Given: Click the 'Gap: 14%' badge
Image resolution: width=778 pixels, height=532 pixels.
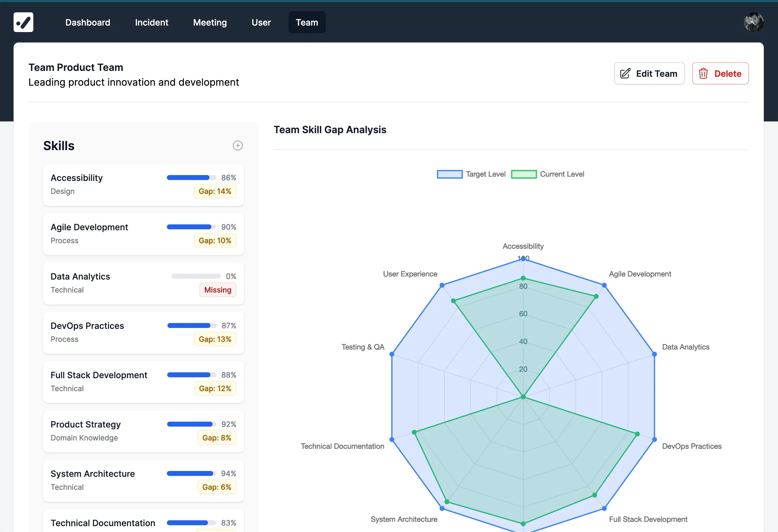Looking at the screenshot, I should (215, 191).
